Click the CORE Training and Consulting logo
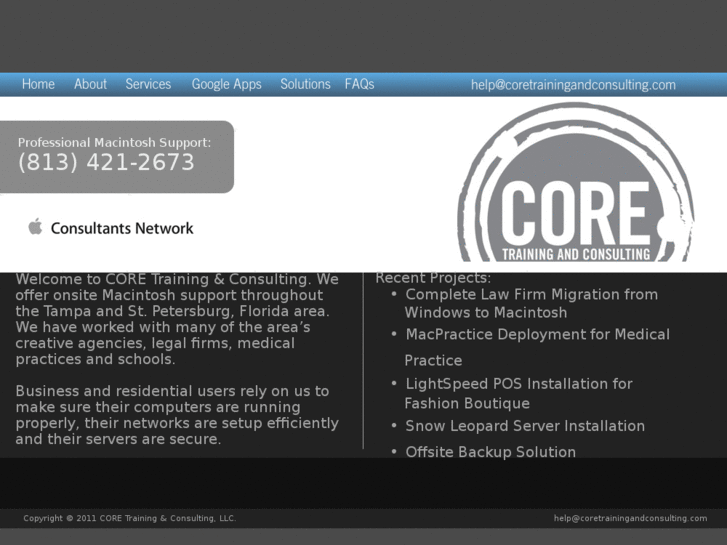The image size is (727, 545). pyautogui.click(x=575, y=185)
